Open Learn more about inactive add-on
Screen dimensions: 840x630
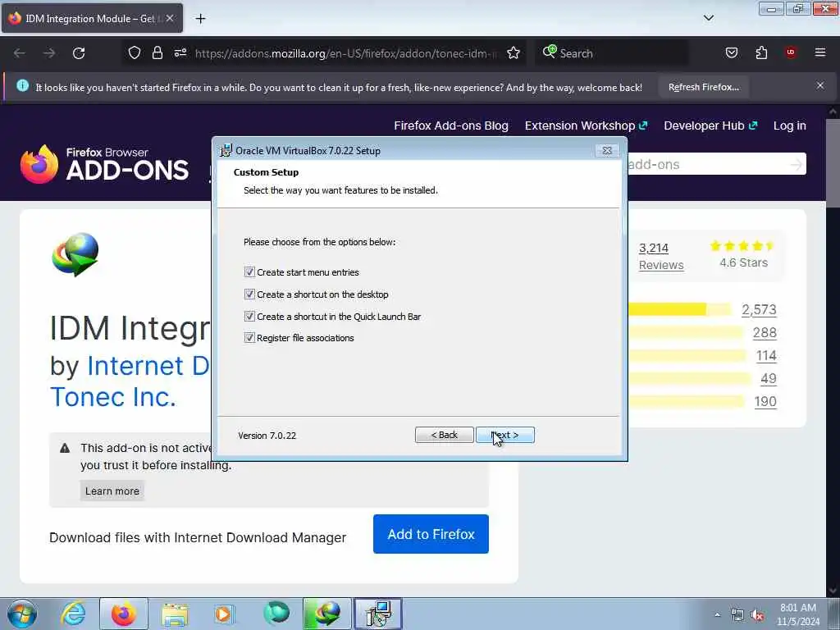[112, 491]
